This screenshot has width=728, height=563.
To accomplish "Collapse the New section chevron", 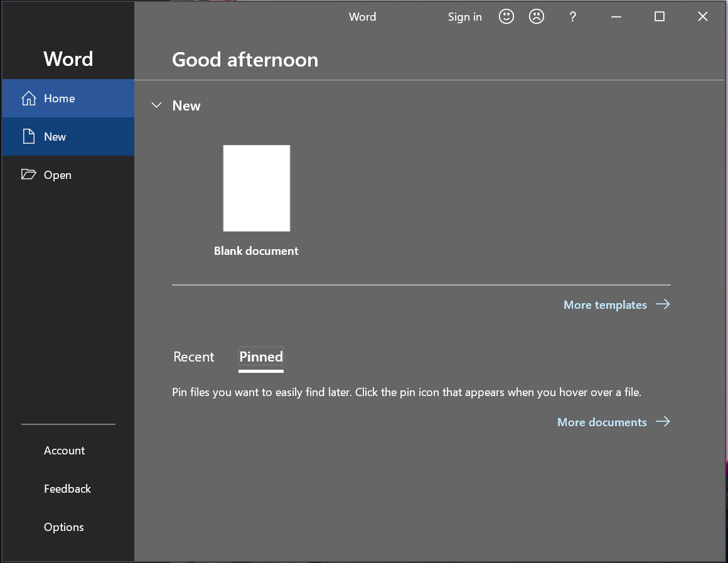I will (x=156, y=105).
